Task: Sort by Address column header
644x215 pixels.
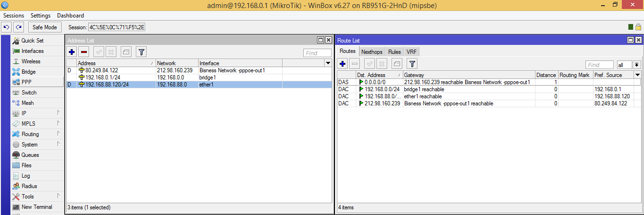Action: point(116,63)
